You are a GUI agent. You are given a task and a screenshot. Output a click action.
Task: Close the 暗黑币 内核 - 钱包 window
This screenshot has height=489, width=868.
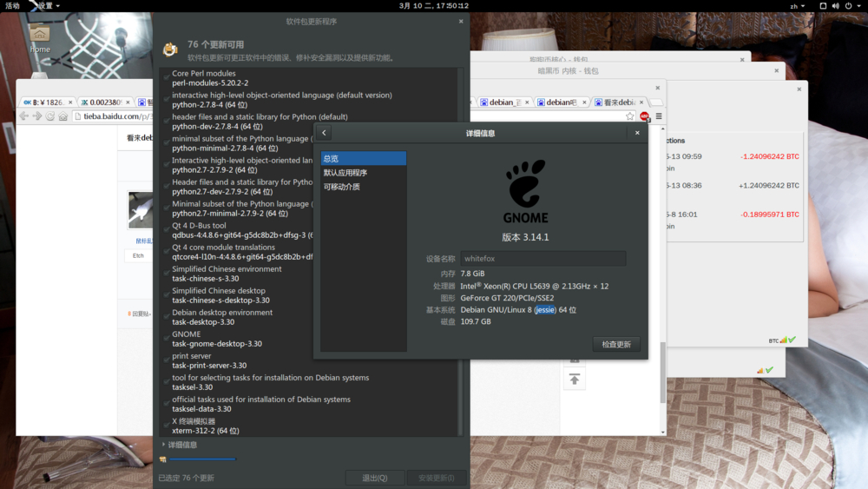pos(777,71)
